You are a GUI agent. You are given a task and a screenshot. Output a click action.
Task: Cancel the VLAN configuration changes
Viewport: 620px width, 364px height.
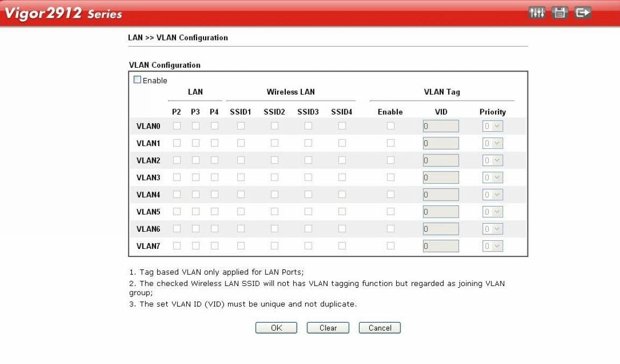(x=379, y=327)
